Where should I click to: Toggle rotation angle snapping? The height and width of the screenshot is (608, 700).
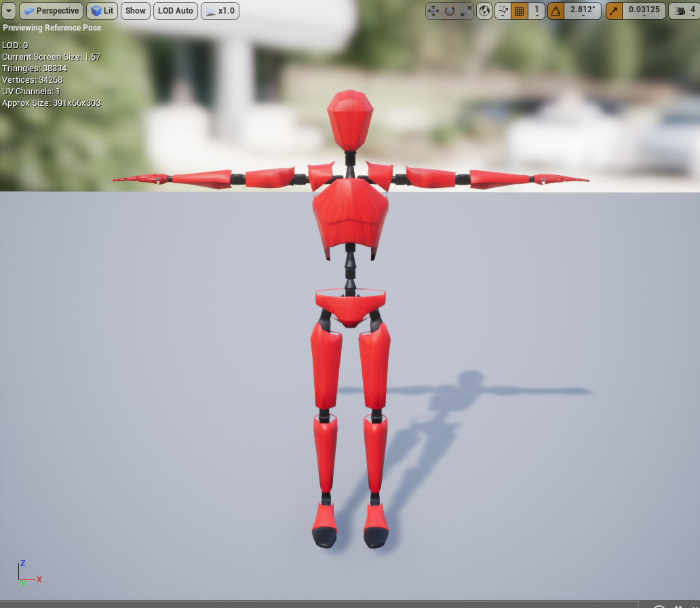point(556,11)
